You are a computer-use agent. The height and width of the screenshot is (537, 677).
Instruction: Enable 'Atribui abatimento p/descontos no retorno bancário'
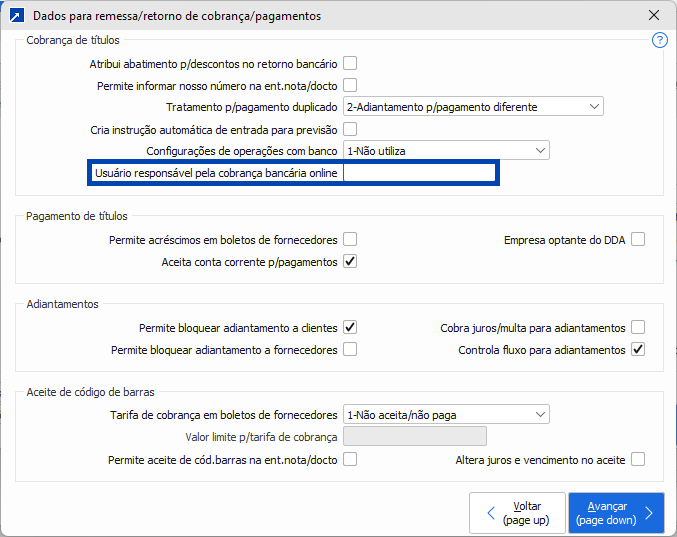350,63
